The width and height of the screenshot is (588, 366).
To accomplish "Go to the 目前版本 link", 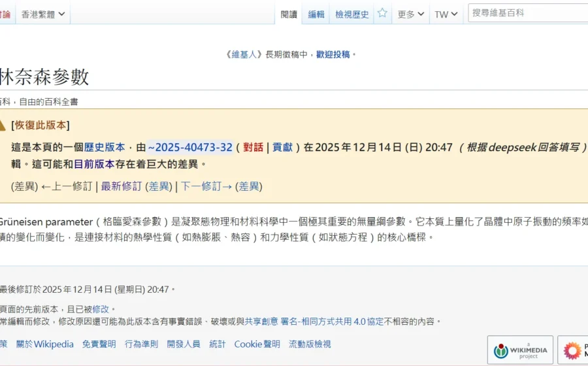I will click(94, 164).
